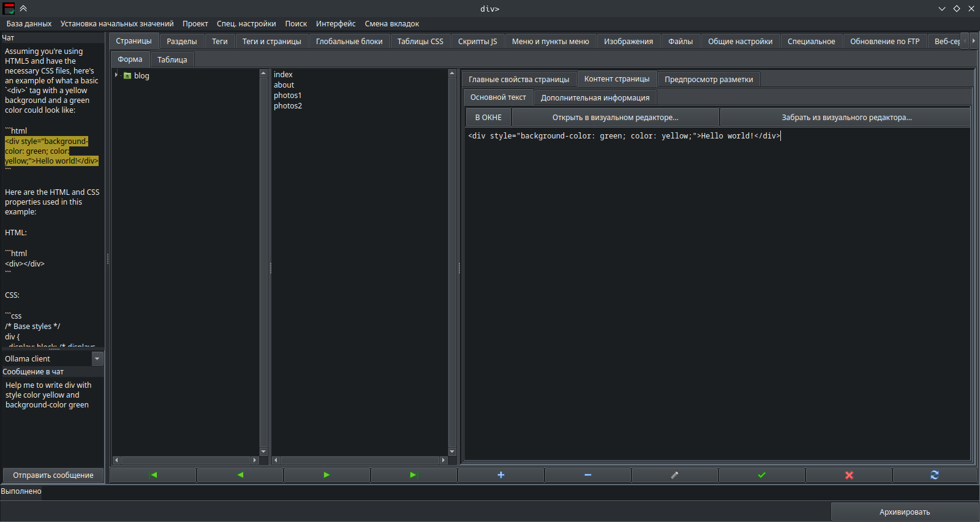
Task: Switch to Теги и страницы tab
Action: click(272, 42)
